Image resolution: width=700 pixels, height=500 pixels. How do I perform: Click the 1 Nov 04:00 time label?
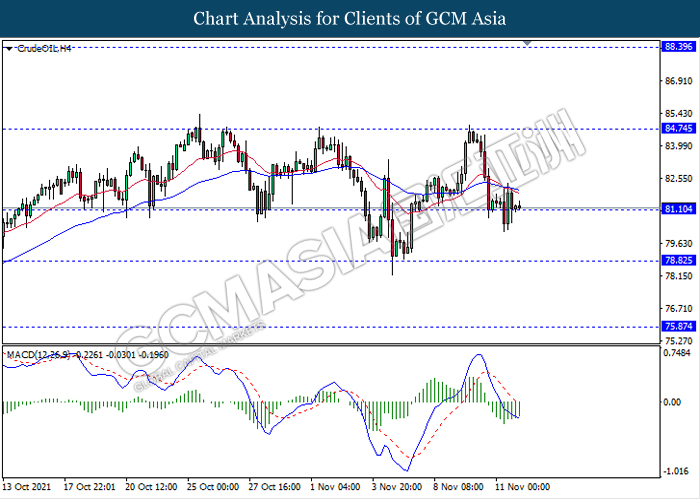[x=335, y=487]
